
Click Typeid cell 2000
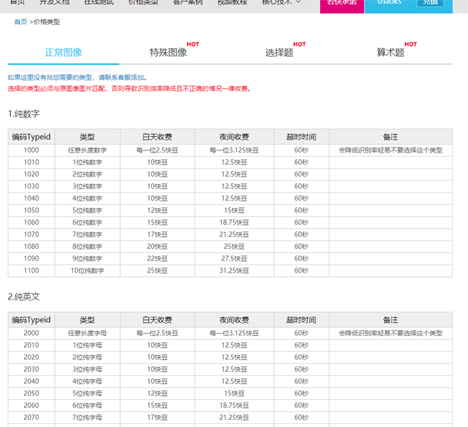31,333
